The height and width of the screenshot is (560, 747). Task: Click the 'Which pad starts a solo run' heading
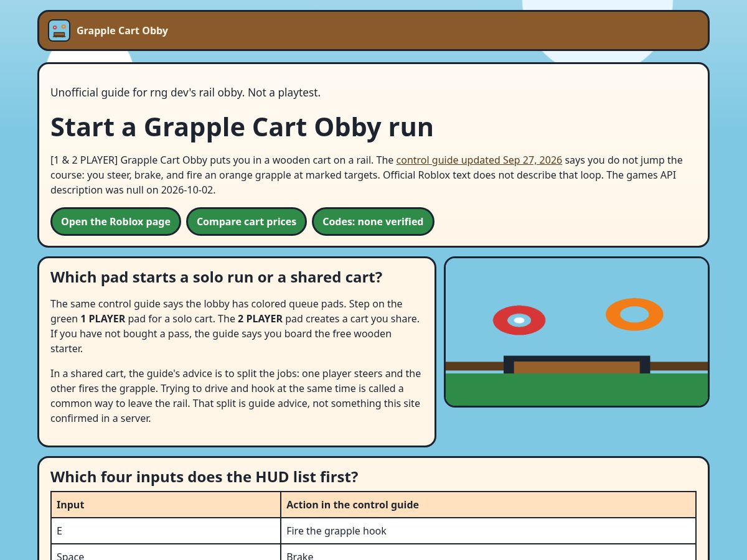[x=216, y=277]
